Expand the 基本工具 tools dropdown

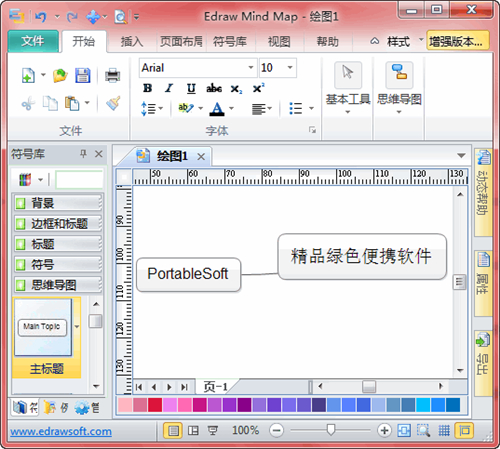coord(348,112)
